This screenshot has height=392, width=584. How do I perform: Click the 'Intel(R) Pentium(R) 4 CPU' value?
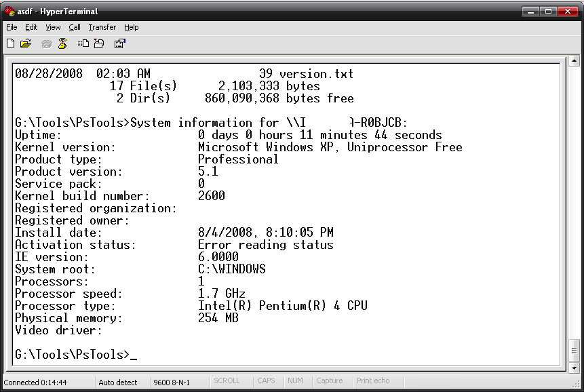coord(282,306)
